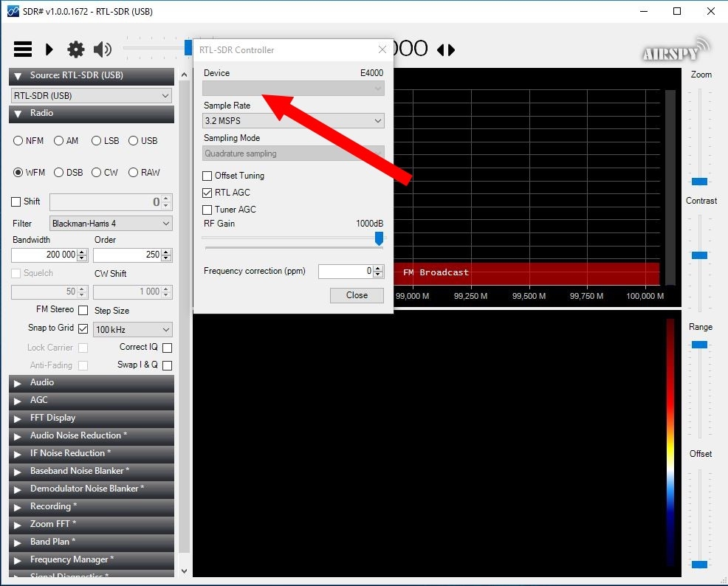Increase Bandwidth with stepper up arrow
Screen dimensions: 728x586
[x=82, y=252]
